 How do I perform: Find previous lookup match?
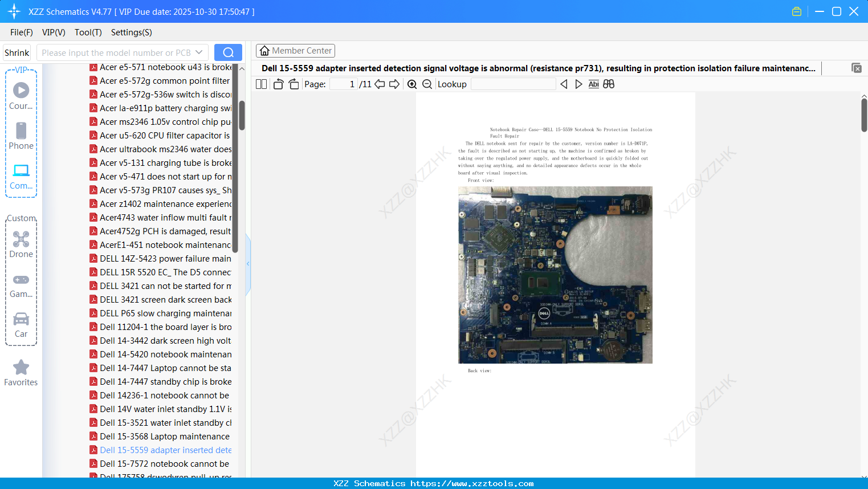[x=564, y=84]
